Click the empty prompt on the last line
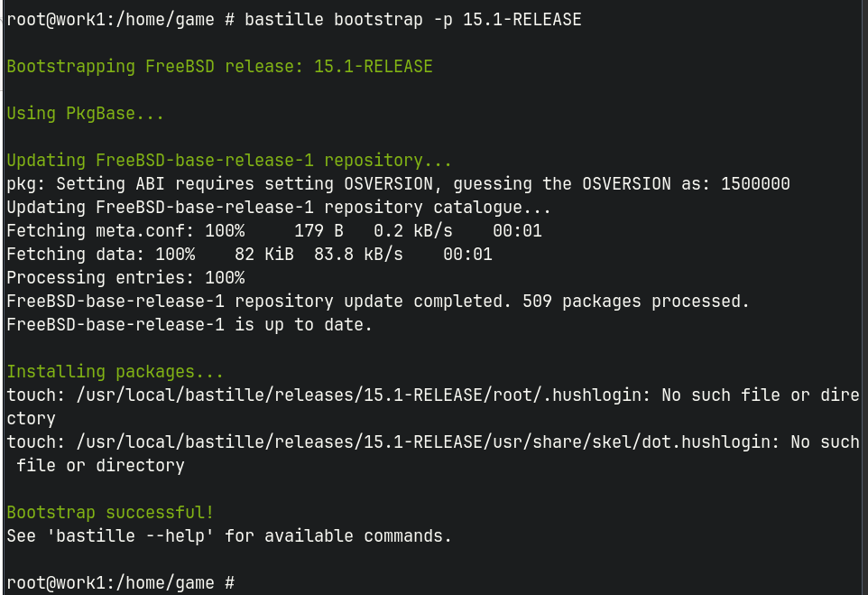This screenshot has width=868, height=595. pos(121,583)
